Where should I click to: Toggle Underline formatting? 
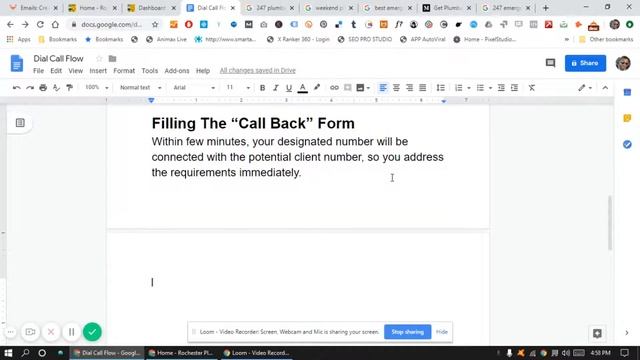289,88
